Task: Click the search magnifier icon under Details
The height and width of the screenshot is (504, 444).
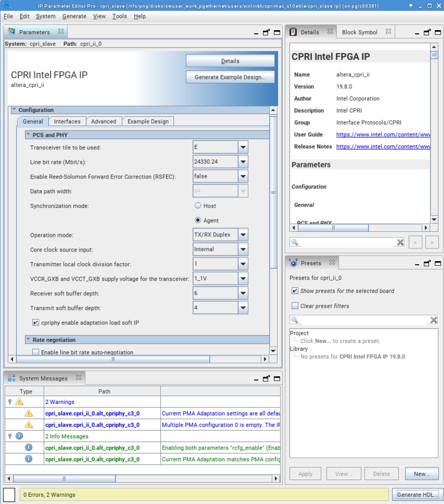Action: (294, 242)
